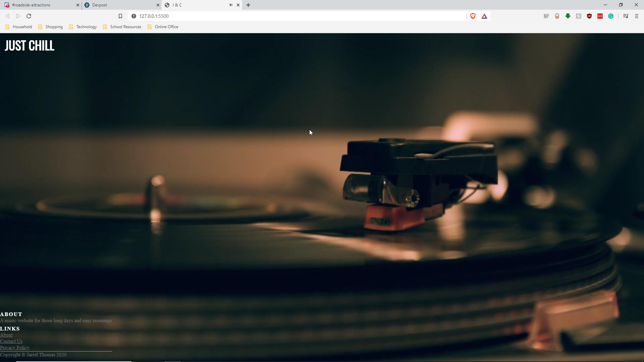Follow the Contact Us footer link
The image size is (644, 362).
tap(11, 341)
